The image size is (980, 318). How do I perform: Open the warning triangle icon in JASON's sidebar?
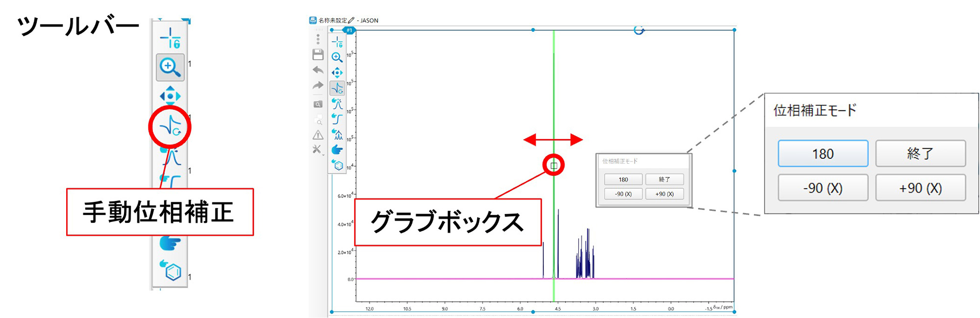[318, 135]
